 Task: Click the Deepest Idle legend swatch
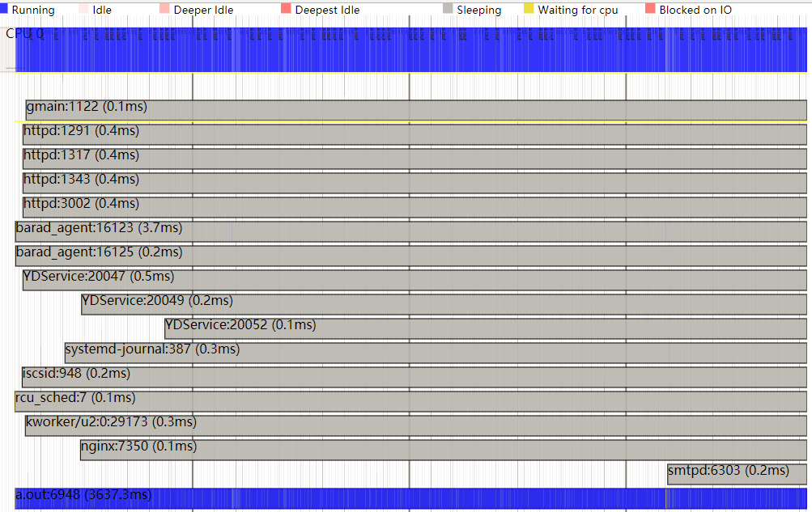286,10
